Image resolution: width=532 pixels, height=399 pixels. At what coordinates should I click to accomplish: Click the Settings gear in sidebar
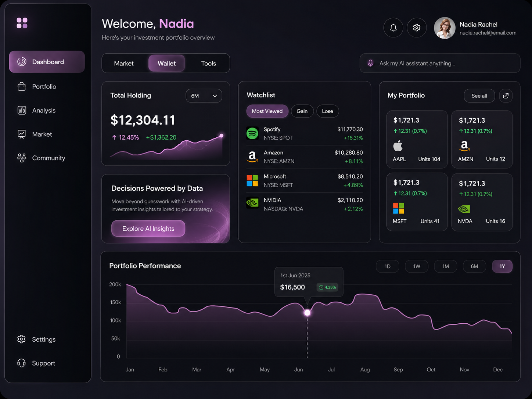click(22, 339)
